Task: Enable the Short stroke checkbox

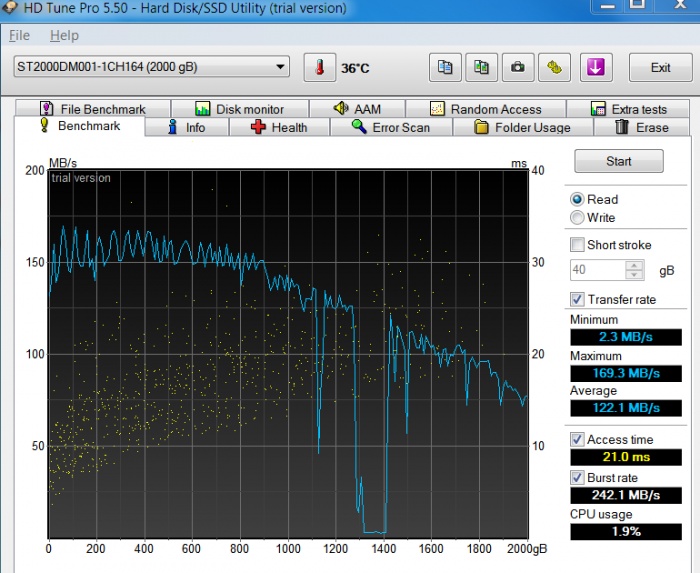Action: coord(577,245)
